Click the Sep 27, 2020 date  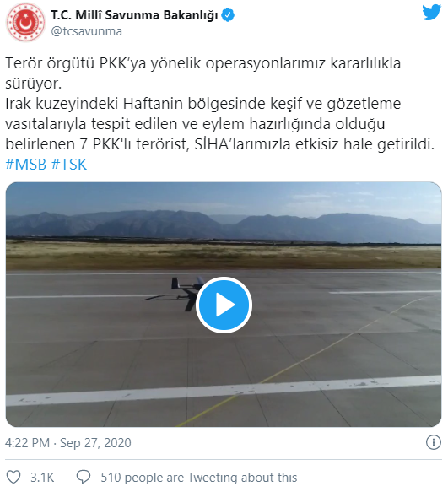95,443
